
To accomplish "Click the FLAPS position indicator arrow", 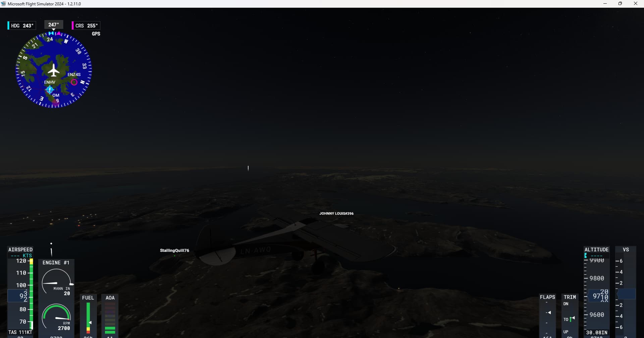I will coord(549,313).
